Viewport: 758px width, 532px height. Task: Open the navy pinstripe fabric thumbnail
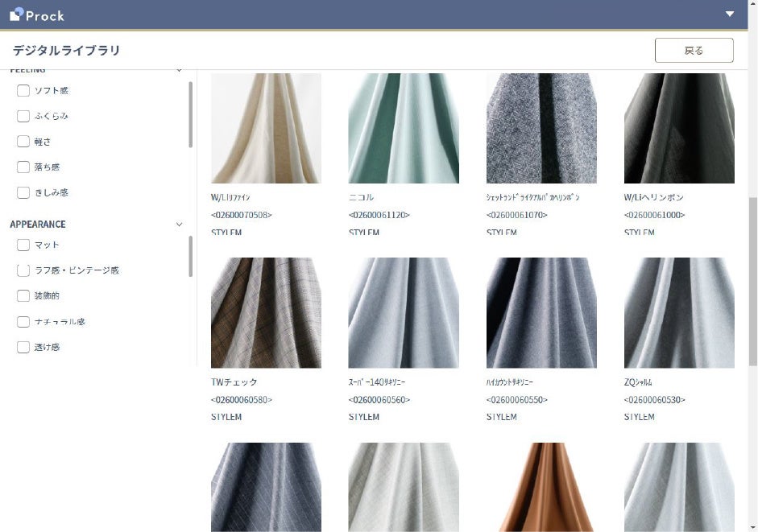266,487
